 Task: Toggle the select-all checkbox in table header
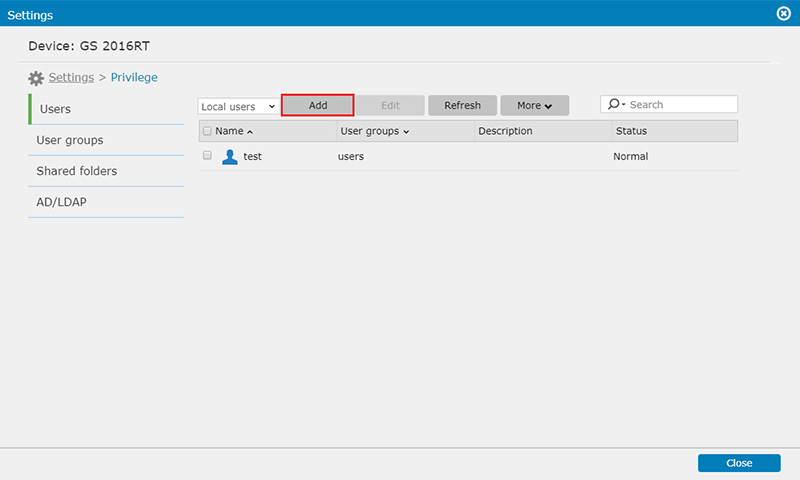click(x=207, y=131)
